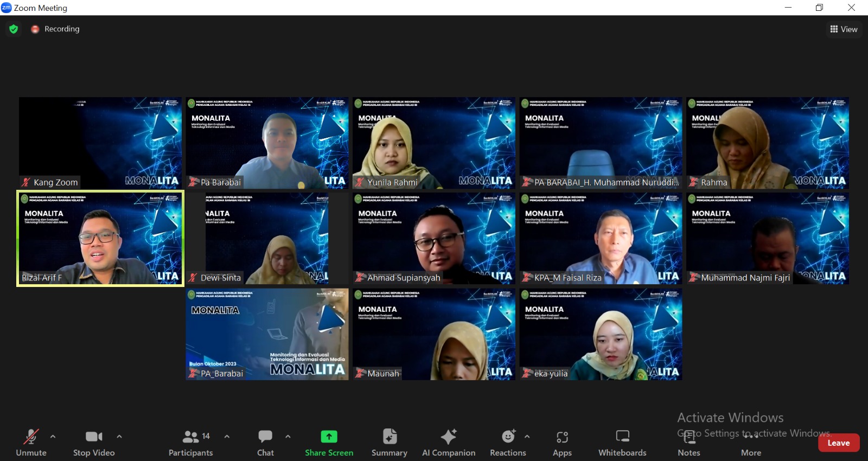Expand video options arrow beside Stop Video
This screenshot has height=461, width=868.
[119, 436]
